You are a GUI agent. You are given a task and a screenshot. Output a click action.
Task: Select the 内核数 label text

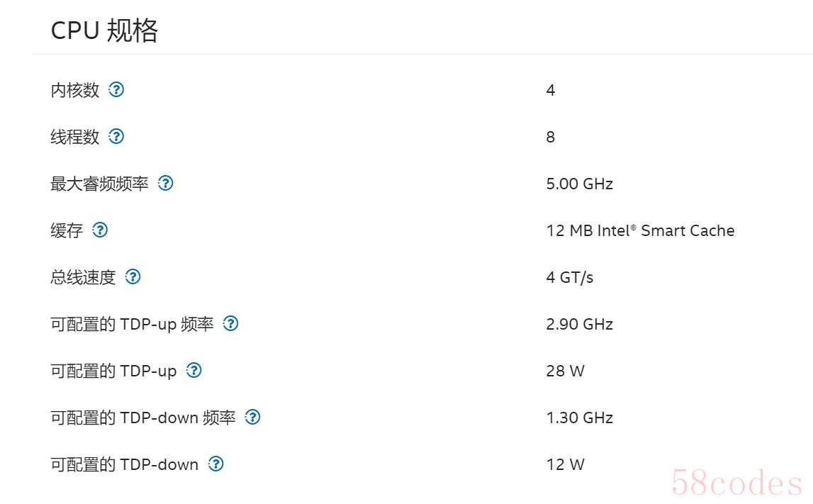point(74,90)
